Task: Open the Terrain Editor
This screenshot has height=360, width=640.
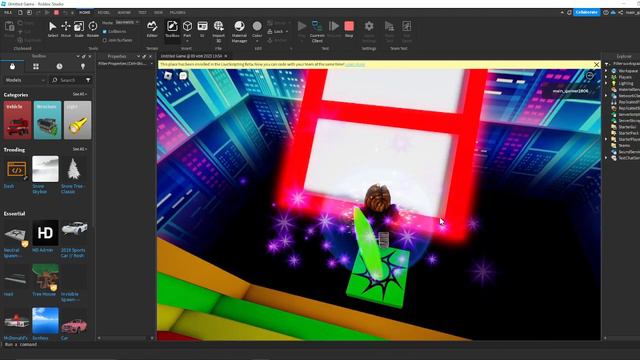Action: 152,29
